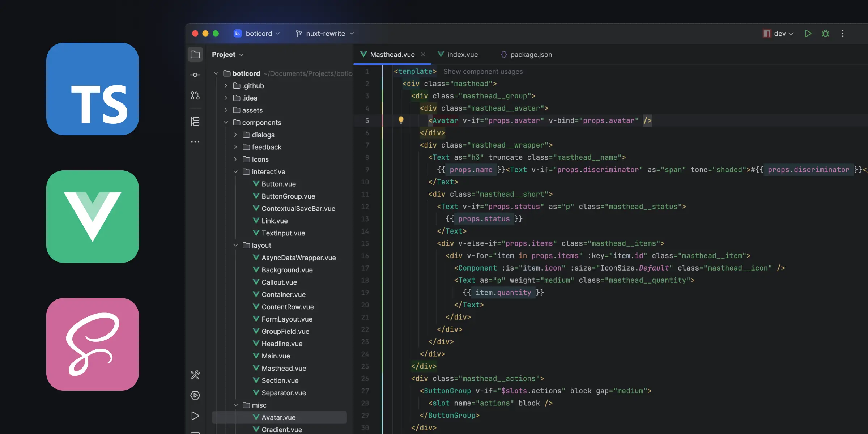Click the lightbulb intention icon on line 5
Viewport: 868px width, 434px height.
pos(401,120)
